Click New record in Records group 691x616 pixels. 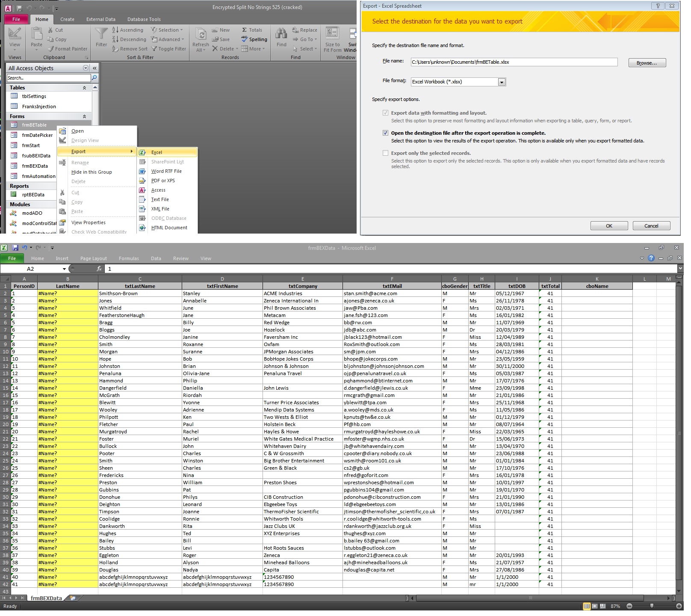click(x=221, y=30)
